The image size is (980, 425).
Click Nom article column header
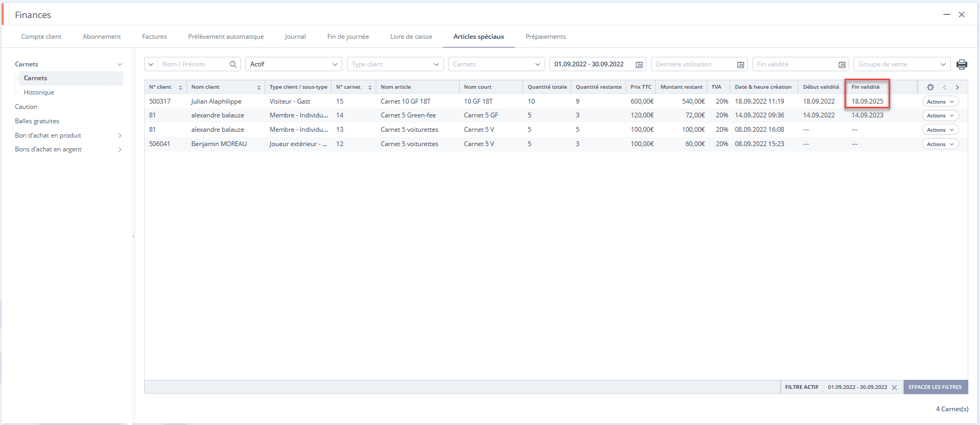click(396, 87)
